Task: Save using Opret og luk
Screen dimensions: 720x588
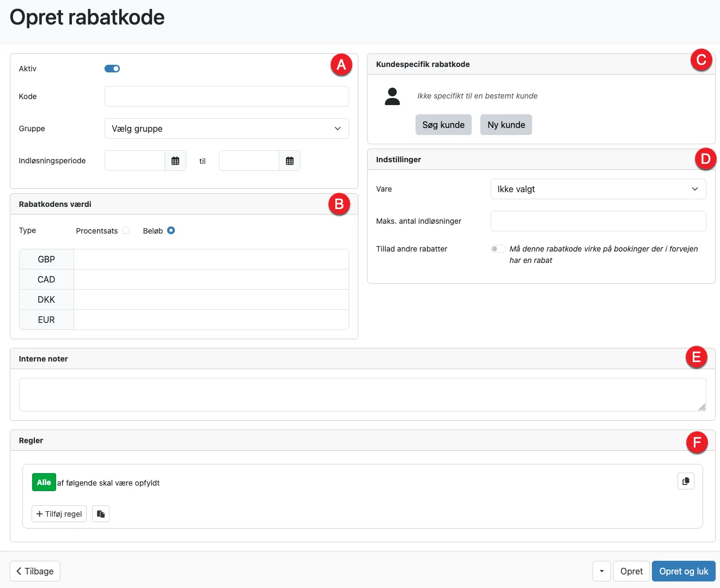Action: point(684,571)
